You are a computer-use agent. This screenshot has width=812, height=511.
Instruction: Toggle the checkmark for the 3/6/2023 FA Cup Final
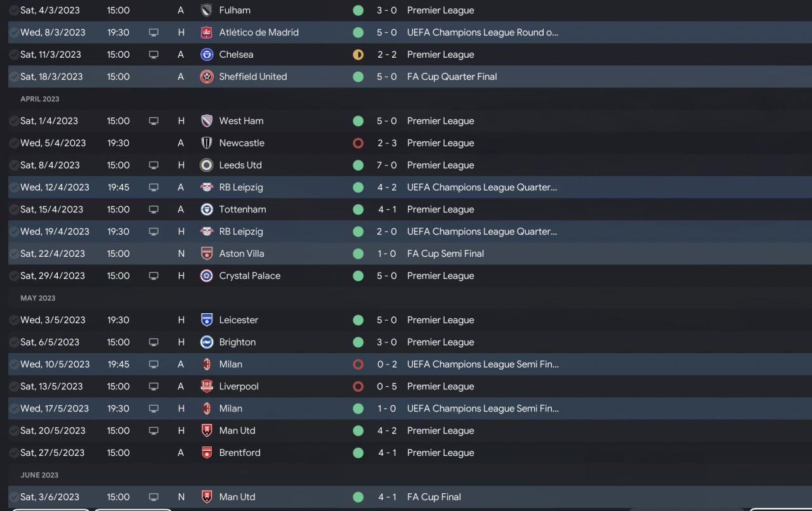[14, 497]
